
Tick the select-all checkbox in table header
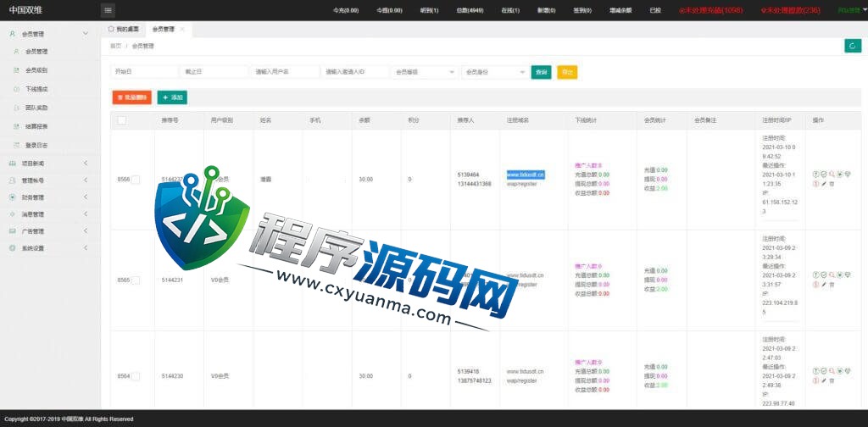click(122, 120)
